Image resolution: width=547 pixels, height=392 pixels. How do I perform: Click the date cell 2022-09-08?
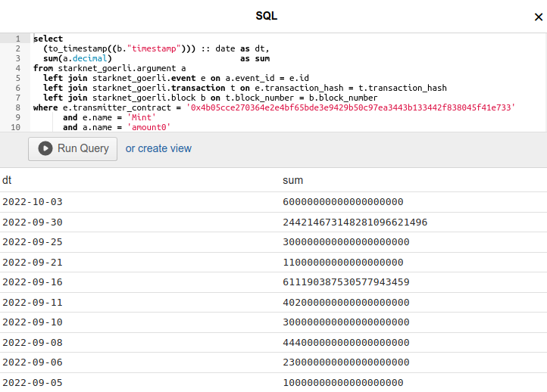33,342
